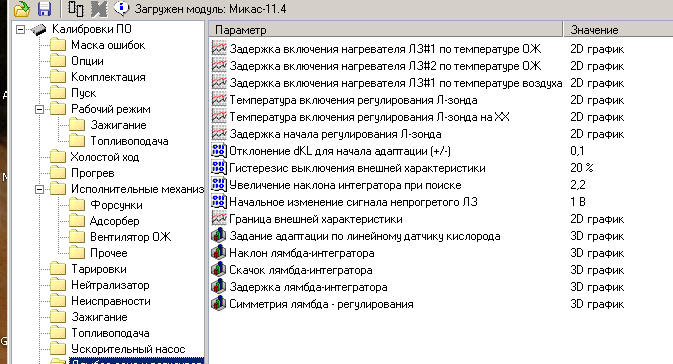
Task: Click the Значение column header
Action: point(618,30)
